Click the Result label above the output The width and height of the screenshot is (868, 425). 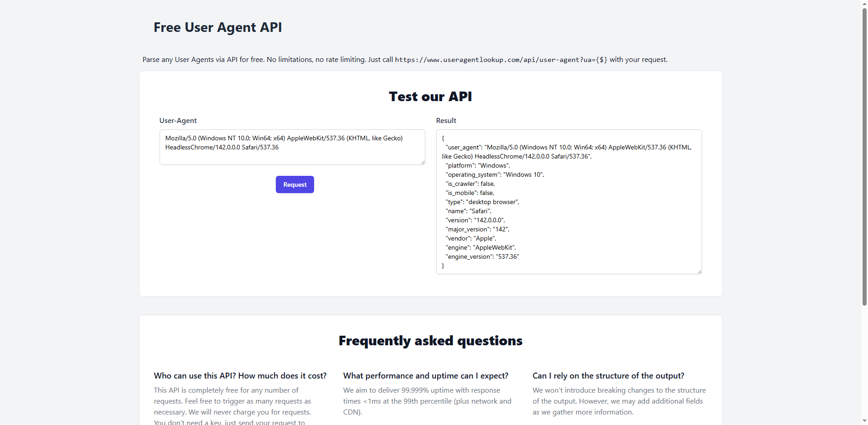point(445,120)
